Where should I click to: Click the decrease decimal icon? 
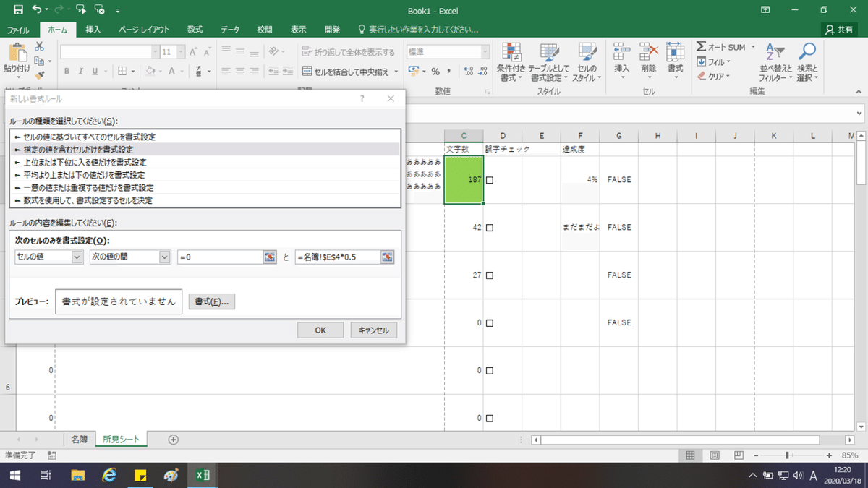point(482,72)
